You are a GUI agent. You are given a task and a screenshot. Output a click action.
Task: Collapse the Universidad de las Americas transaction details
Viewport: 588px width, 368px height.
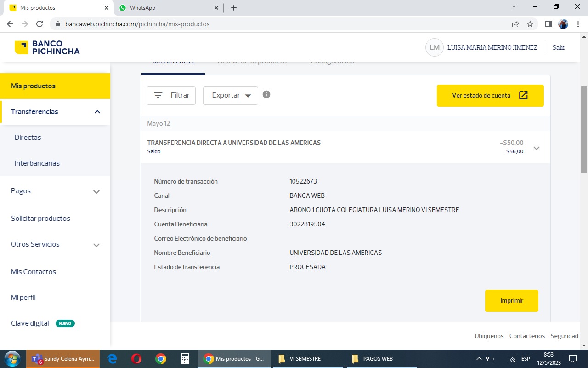pos(536,148)
